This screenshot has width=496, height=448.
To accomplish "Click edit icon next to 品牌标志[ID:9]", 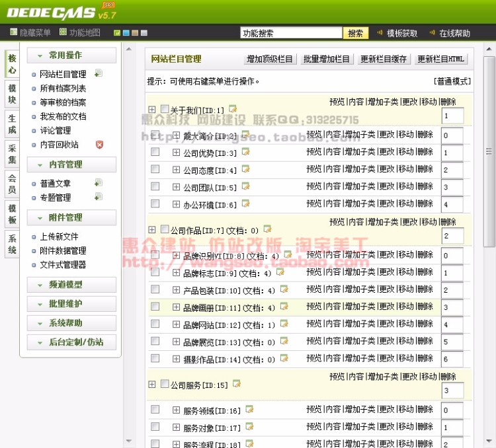I will pos(280,272).
